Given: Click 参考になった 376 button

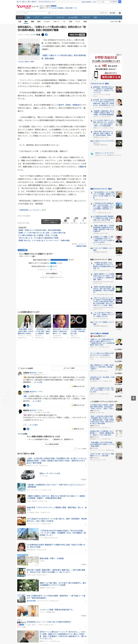Looking at the screenshot, I should click(78, 387).
